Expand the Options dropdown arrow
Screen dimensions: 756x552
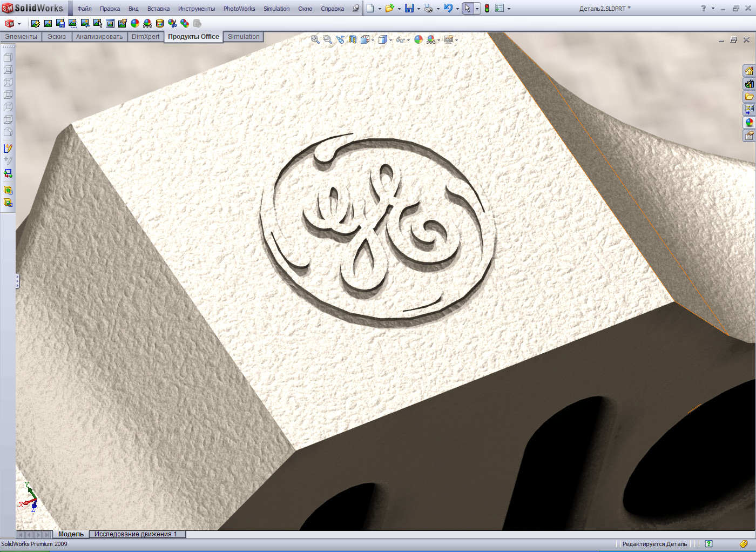[x=509, y=9]
